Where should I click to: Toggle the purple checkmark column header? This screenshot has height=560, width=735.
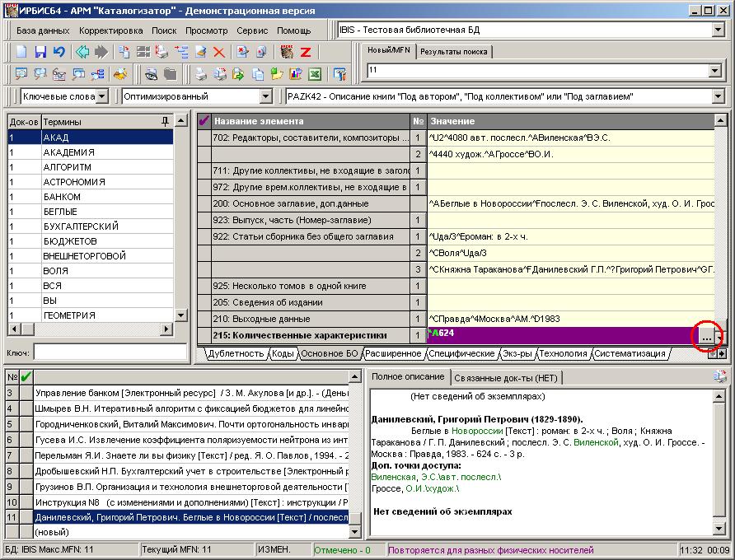pyautogui.click(x=204, y=121)
